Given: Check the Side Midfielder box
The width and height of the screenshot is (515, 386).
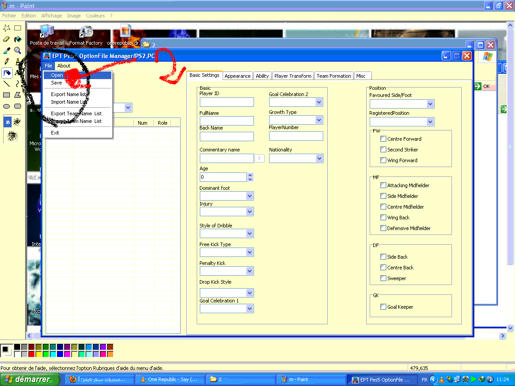Looking at the screenshot, I should (x=383, y=196).
